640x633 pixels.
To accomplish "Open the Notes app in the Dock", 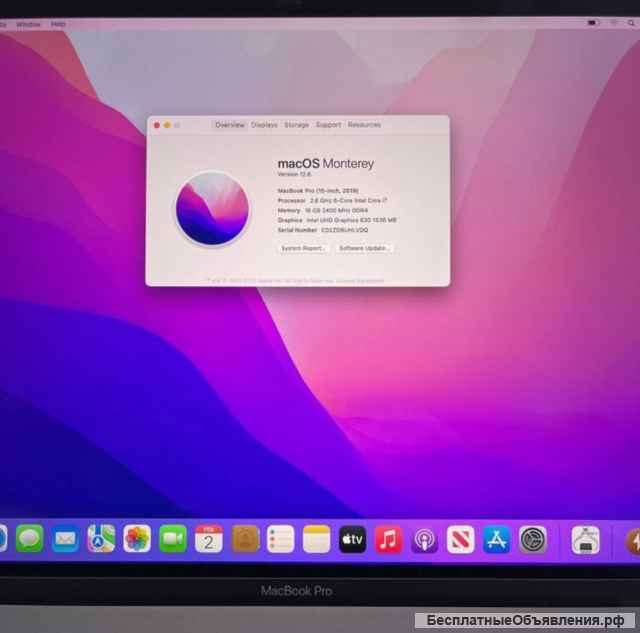I will click(x=317, y=539).
